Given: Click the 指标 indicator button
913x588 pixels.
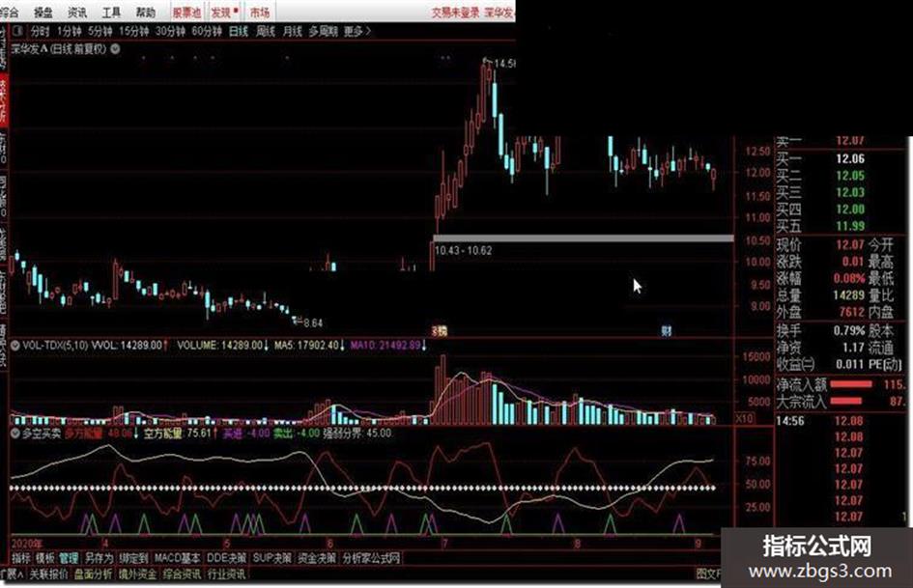Looking at the screenshot, I should tap(21, 558).
